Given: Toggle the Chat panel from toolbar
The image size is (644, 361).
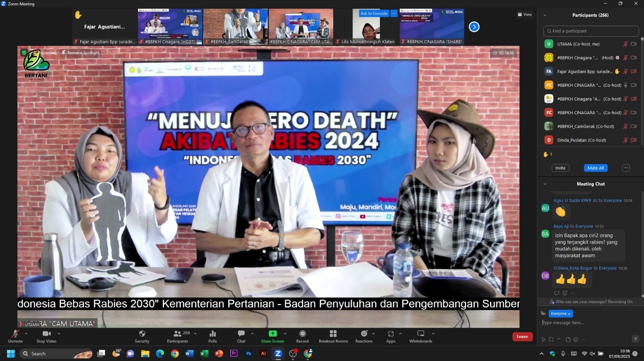Looking at the screenshot, I should pos(241,334).
